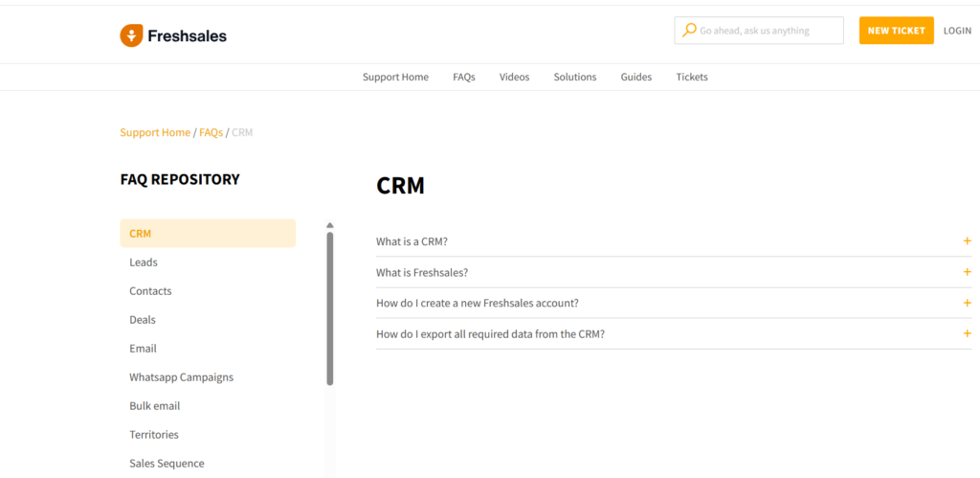Click 'Support Home' in the breadcrumb
Screen dimensions: 980x478
click(155, 132)
